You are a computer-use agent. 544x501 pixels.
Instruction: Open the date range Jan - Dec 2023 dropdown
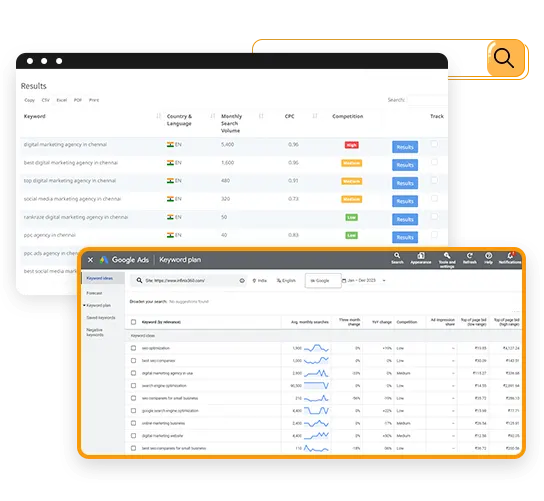point(364,280)
